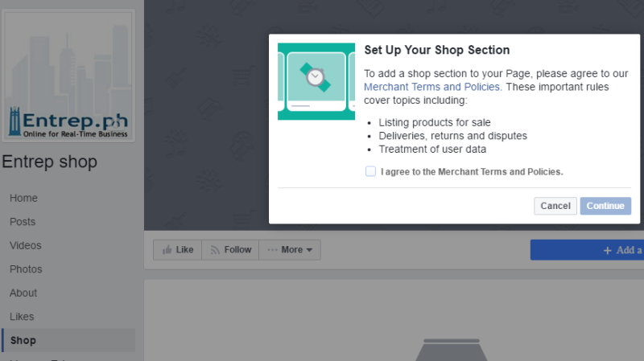Click the plus icon on blue button

click(608, 250)
